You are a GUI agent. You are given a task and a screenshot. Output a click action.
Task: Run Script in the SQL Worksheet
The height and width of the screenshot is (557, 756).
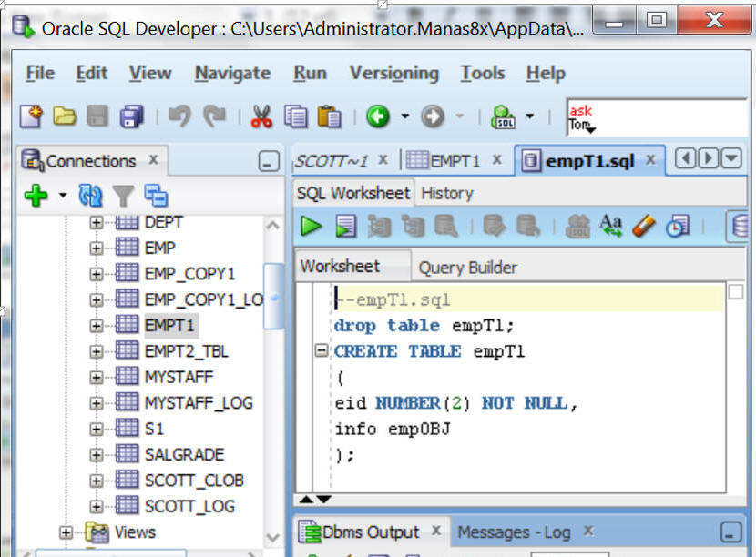[346, 226]
